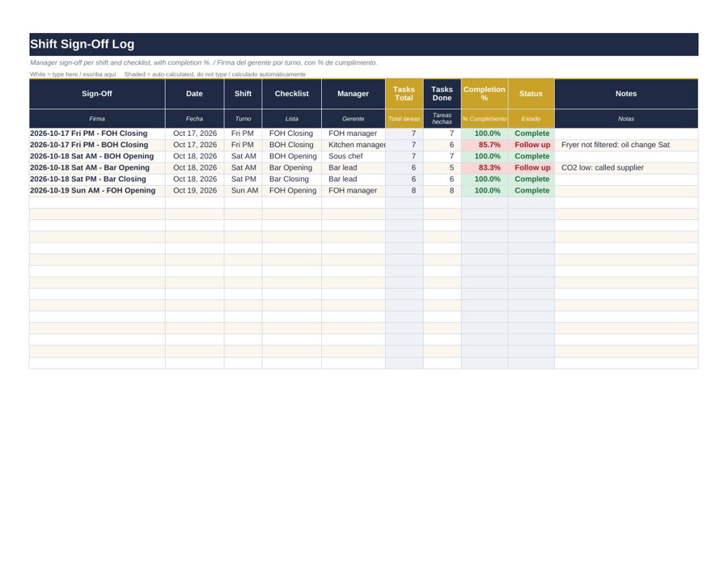Click the 'Shift Sign-Off Log' title

pos(83,44)
